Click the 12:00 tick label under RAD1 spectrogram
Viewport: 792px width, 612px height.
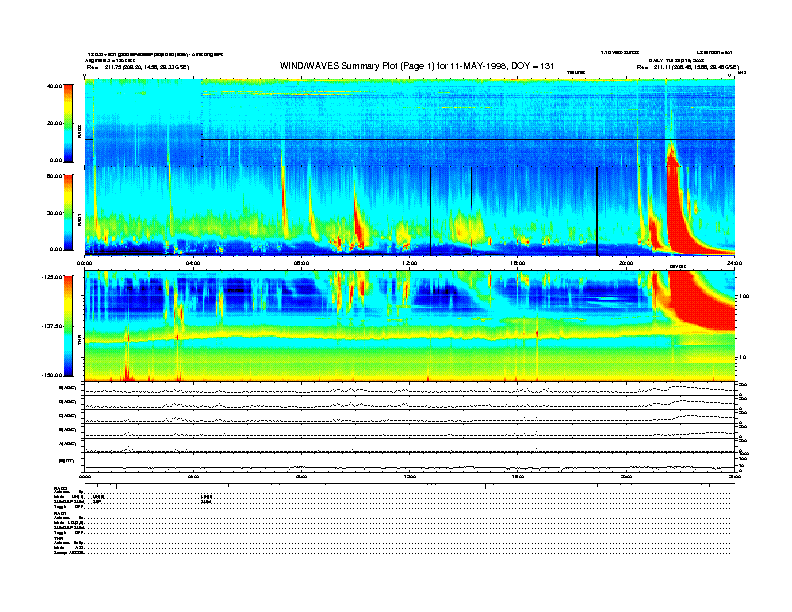point(410,263)
